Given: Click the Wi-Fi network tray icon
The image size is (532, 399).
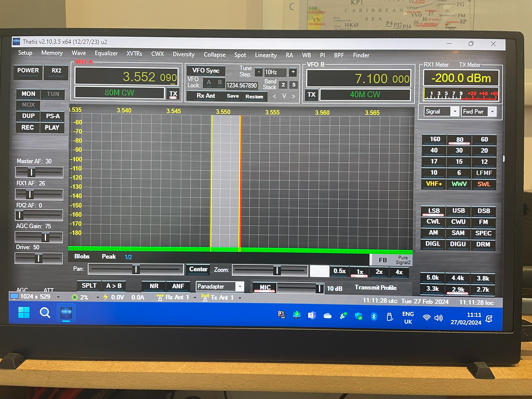Looking at the screenshot, I should pyautogui.click(x=426, y=318).
